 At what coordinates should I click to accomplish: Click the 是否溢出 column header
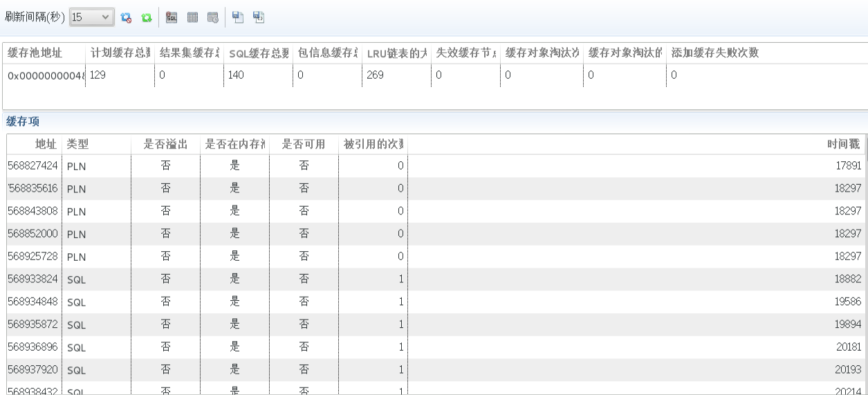(x=165, y=144)
